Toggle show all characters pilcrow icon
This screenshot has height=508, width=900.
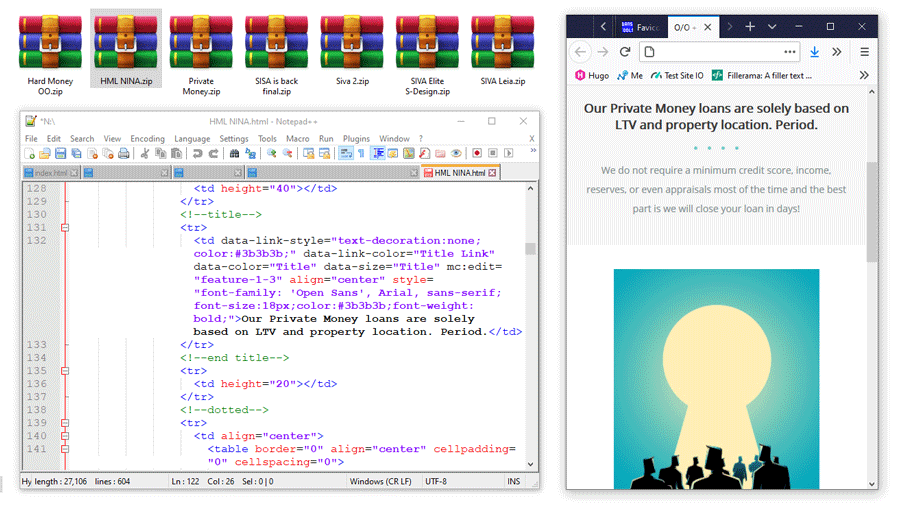(362, 154)
